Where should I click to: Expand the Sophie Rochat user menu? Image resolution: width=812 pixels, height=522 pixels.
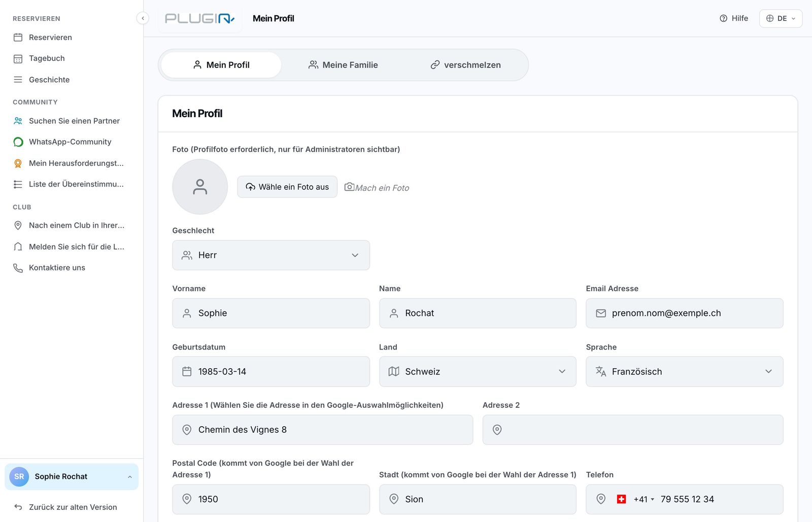72,477
